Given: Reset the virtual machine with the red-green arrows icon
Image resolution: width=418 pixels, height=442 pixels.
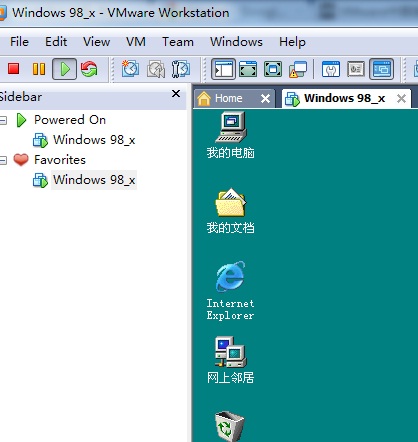Looking at the screenshot, I should [x=89, y=69].
